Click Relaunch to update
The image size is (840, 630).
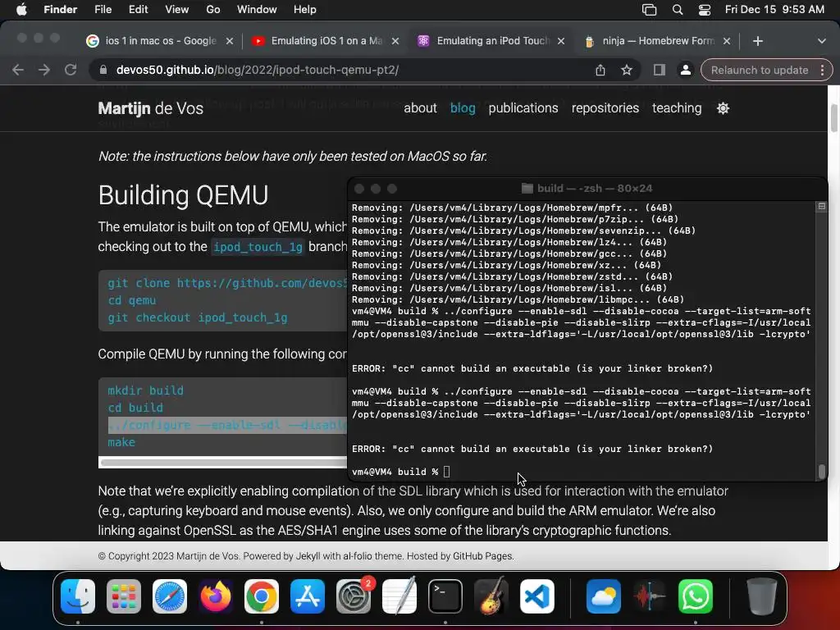click(x=760, y=71)
